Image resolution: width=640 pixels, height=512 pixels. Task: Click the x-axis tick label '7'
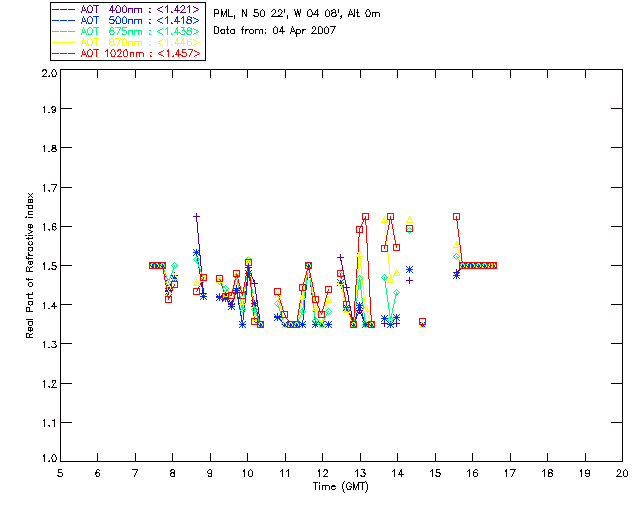point(135,473)
